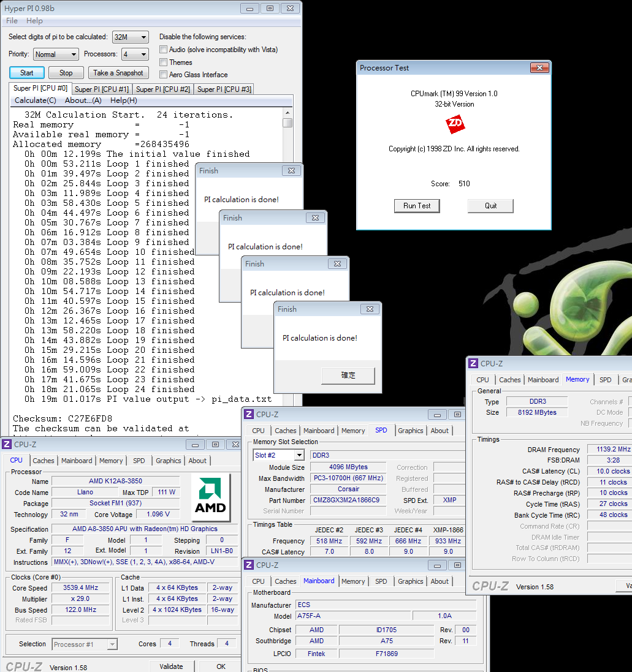
Task: Open the Help menu in Hyper PI
Action: [34, 21]
